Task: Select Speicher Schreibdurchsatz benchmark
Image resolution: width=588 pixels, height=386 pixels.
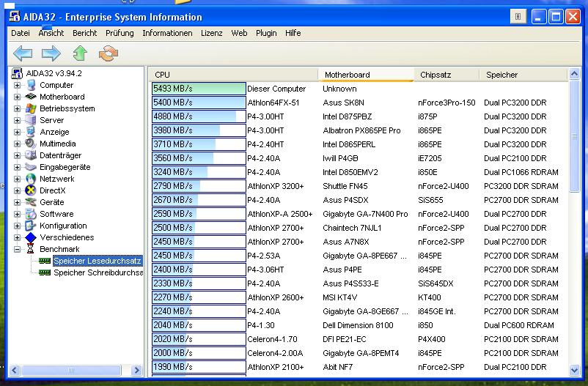Action: (98, 272)
